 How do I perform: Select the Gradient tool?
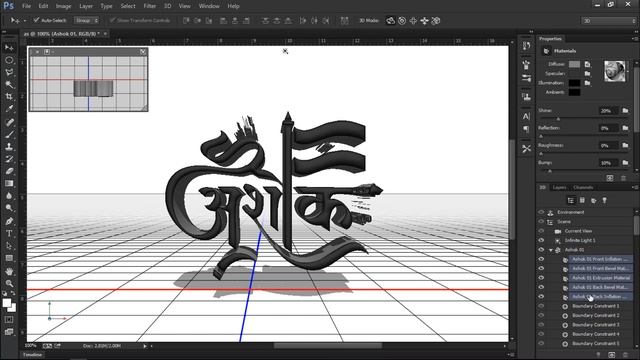pyautogui.click(x=9, y=183)
